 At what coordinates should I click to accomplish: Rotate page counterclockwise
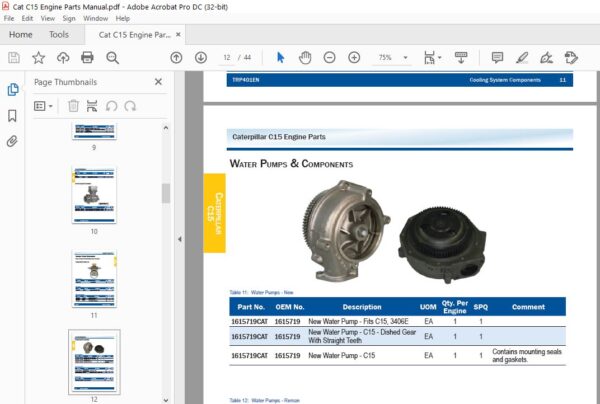click(x=111, y=106)
